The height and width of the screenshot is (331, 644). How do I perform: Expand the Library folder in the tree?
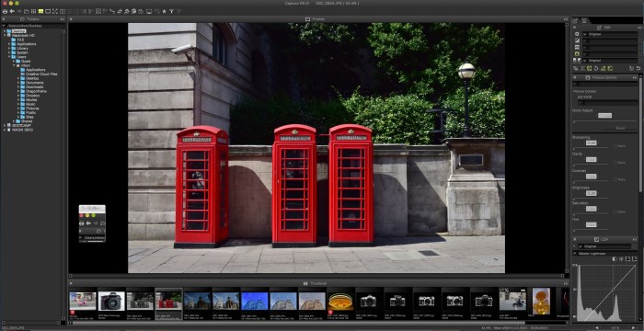(9, 48)
